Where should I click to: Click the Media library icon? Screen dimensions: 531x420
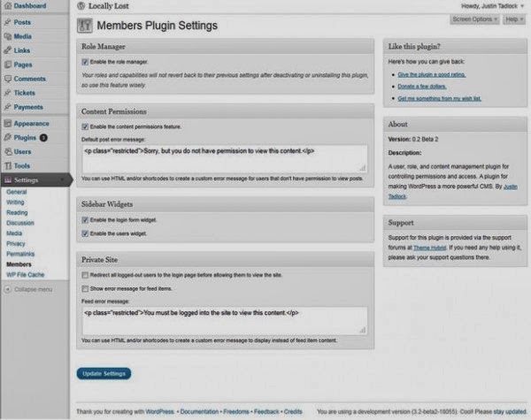[x=8, y=36]
